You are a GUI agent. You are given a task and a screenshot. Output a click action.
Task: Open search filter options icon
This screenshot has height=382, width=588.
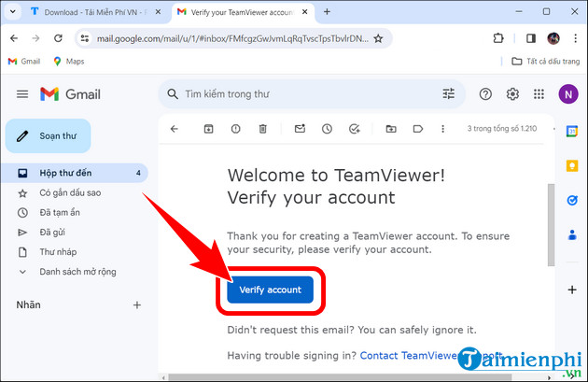449,93
